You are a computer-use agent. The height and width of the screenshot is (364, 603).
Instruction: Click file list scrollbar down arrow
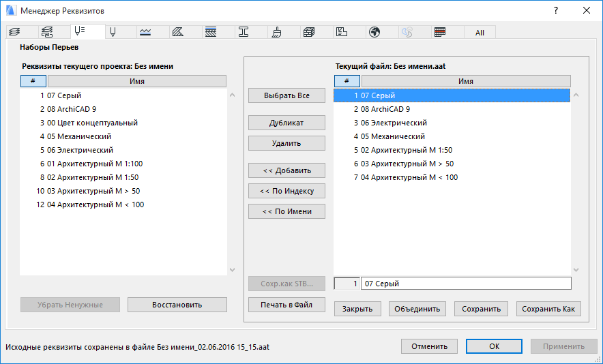(576, 270)
